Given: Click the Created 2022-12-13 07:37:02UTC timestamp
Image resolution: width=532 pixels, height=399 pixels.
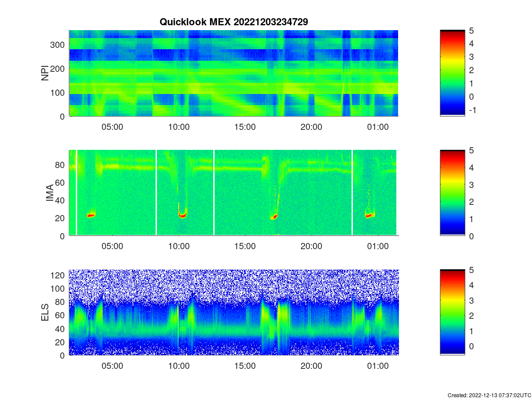Looking at the screenshot, I should [489, 395].
